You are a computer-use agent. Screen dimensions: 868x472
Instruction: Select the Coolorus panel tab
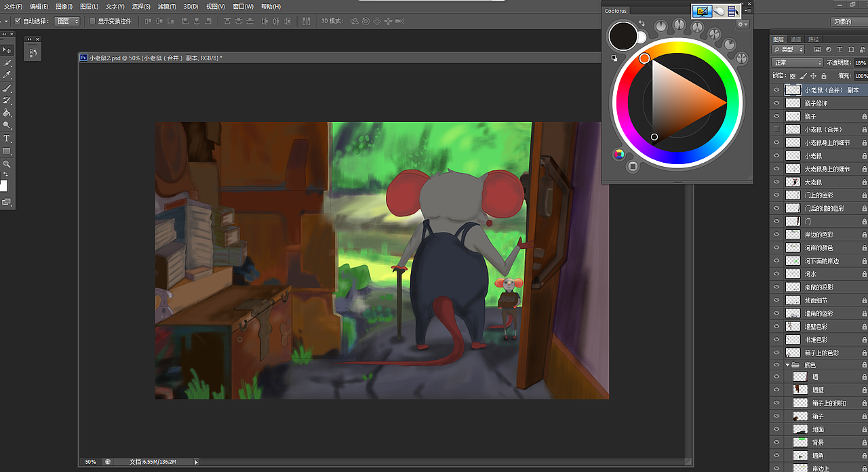click(x=616, y=11)
